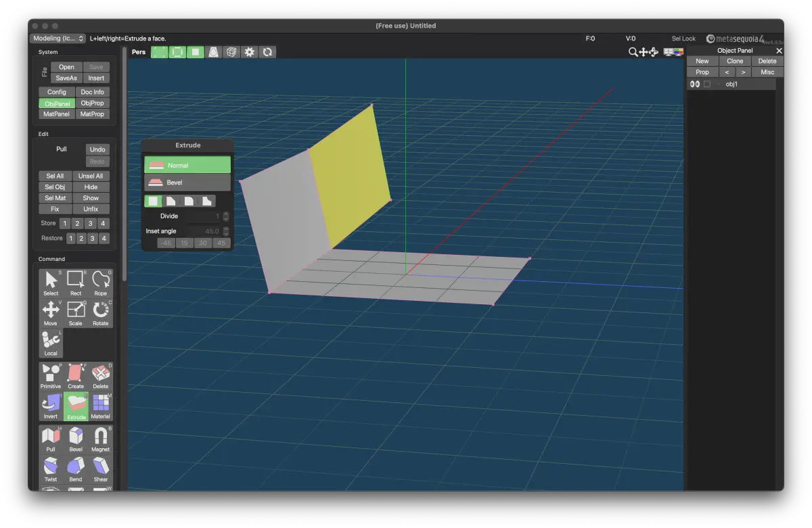The height and width of the screenshot is (528, 812).
Task: Select the Material command icon
Action: (101, 406)
